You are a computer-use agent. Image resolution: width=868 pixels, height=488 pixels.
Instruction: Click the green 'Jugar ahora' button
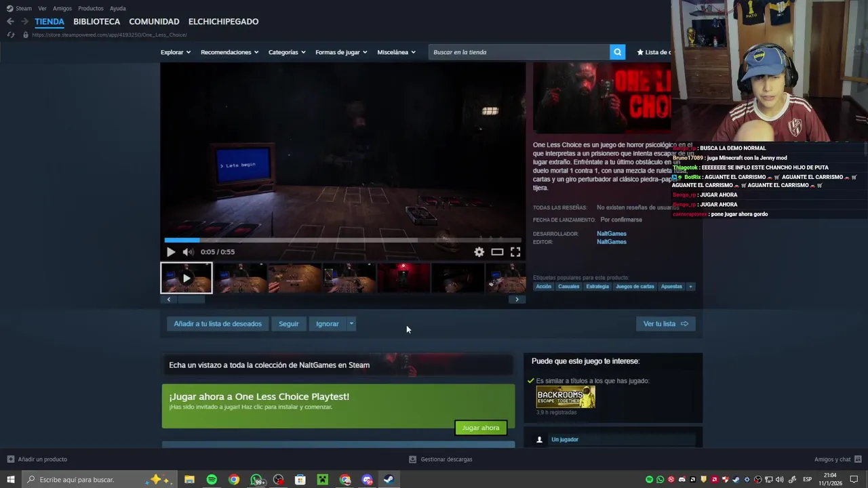[481, 428]
